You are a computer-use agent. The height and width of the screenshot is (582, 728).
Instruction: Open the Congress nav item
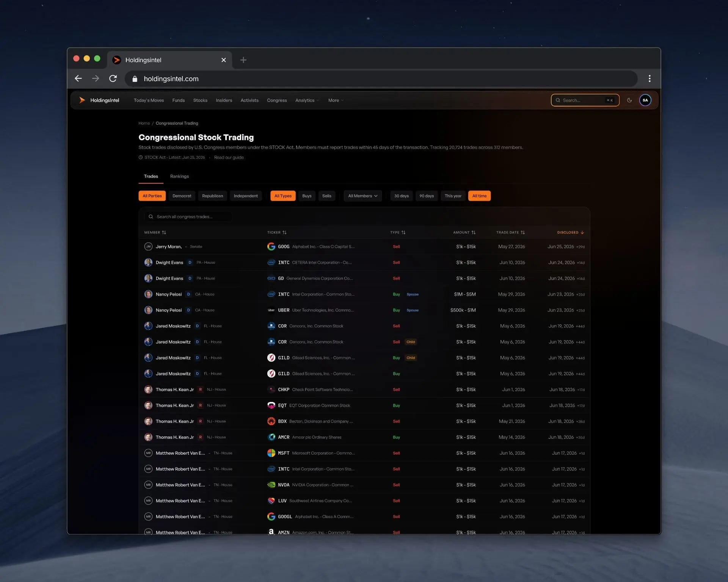277,100
